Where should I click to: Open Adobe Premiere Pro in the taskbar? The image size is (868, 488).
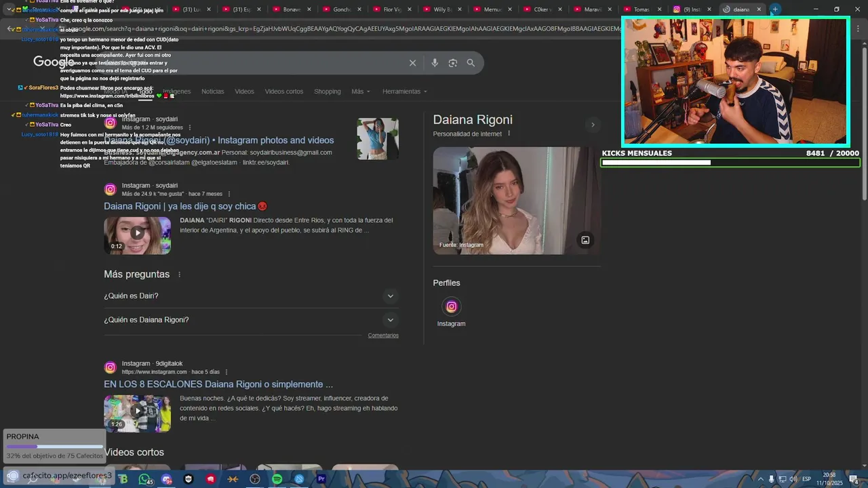click(321, 479)
